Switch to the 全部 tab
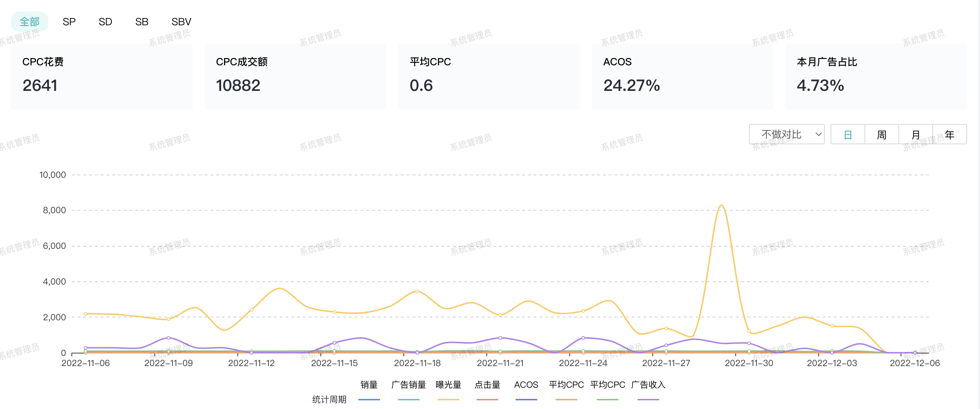The width and height of the screenshot is (980, 409). [x=29, y=22]
